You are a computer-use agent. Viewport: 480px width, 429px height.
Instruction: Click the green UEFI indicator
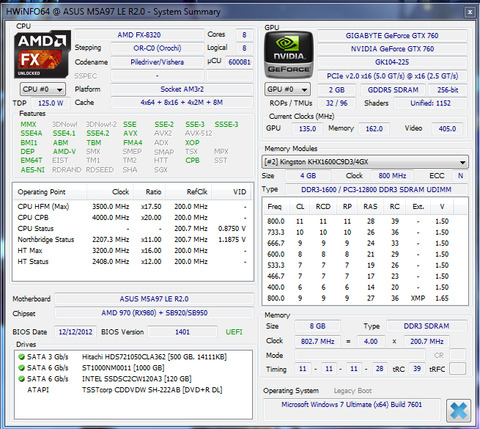coord(234,332)
